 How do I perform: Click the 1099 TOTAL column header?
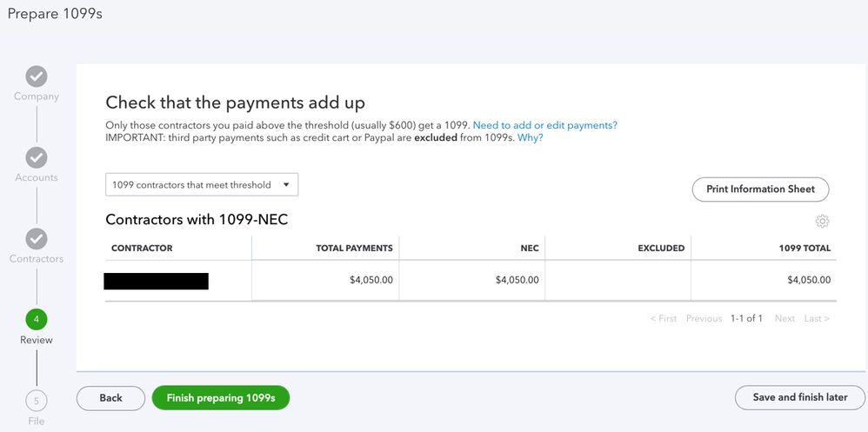[x=805, y=249]
